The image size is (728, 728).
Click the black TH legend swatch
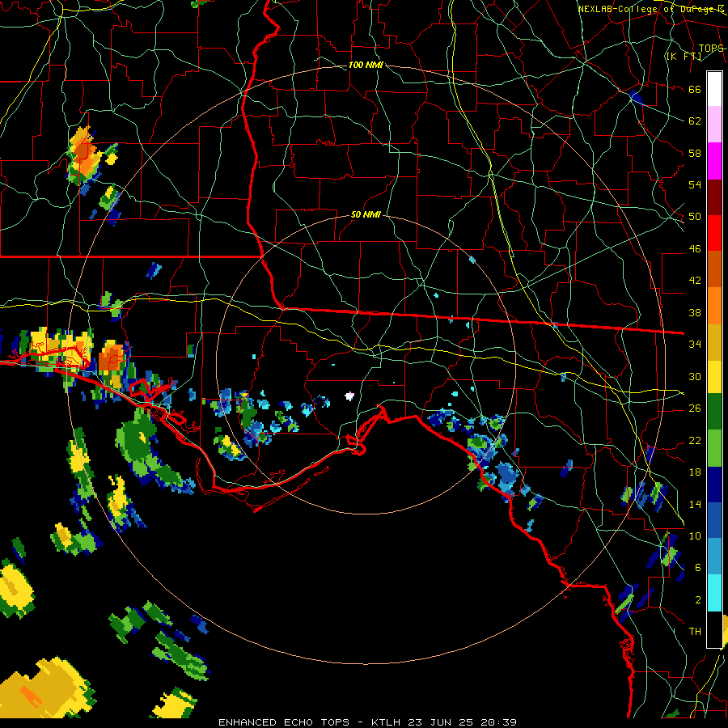click(714, 629)
